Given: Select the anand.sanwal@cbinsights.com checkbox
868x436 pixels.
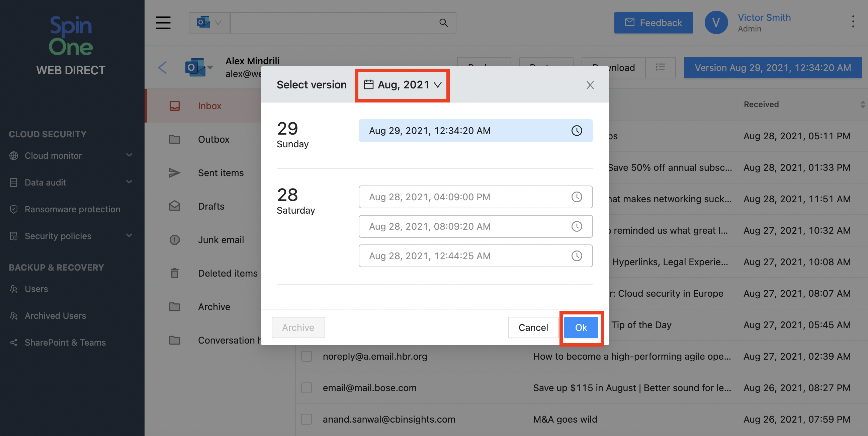Looking at the screenshot, I should pos(306,419).
